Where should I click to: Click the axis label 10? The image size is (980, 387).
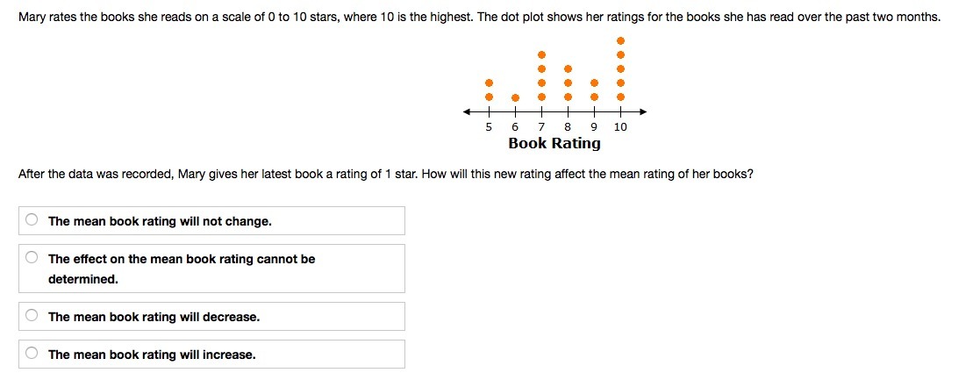620,126
